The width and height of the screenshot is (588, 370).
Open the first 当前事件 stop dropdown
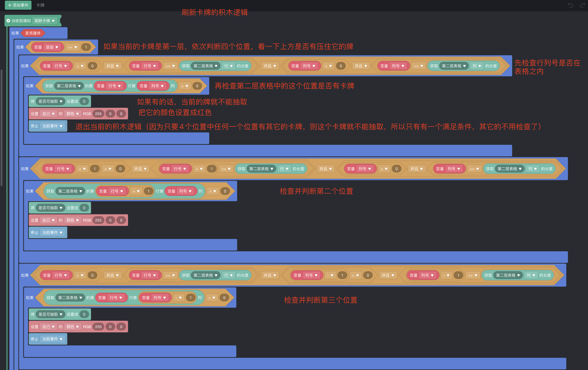point(52,126)
